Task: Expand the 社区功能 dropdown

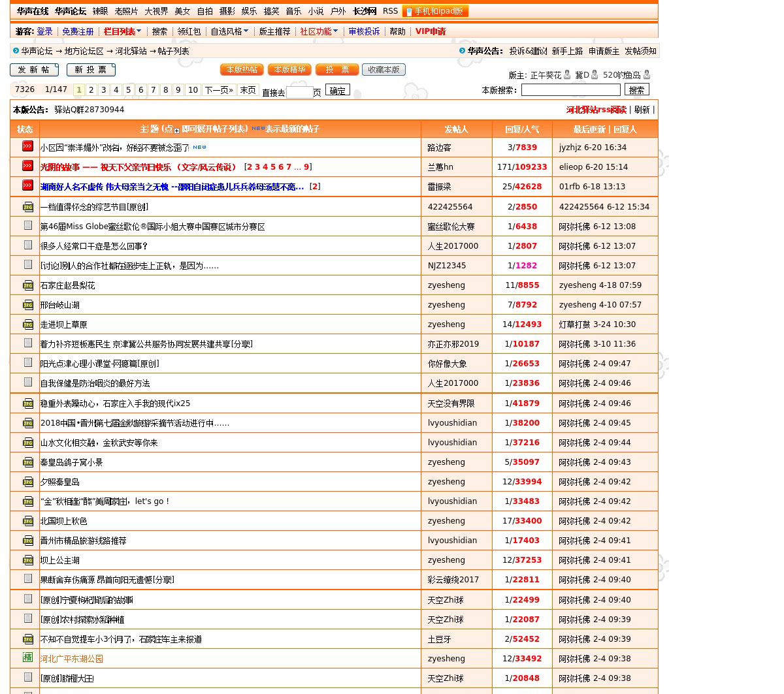Action: click(x=319, y=31)
